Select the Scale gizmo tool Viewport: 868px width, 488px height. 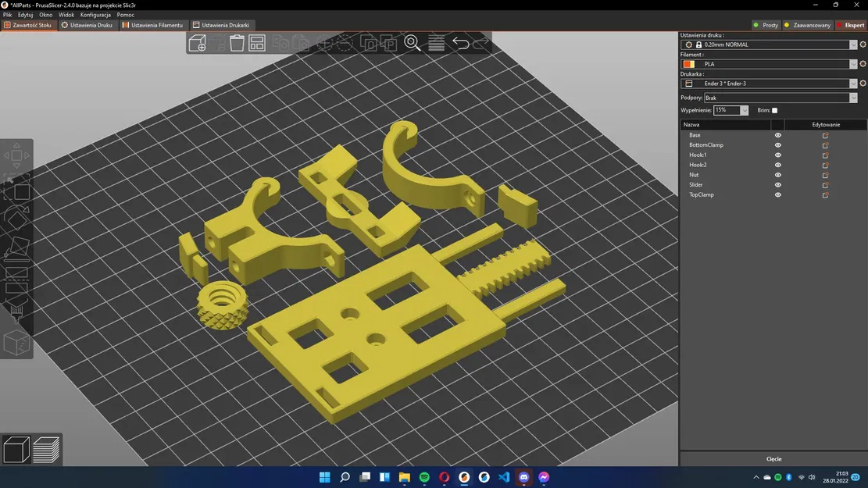(16, 189)
